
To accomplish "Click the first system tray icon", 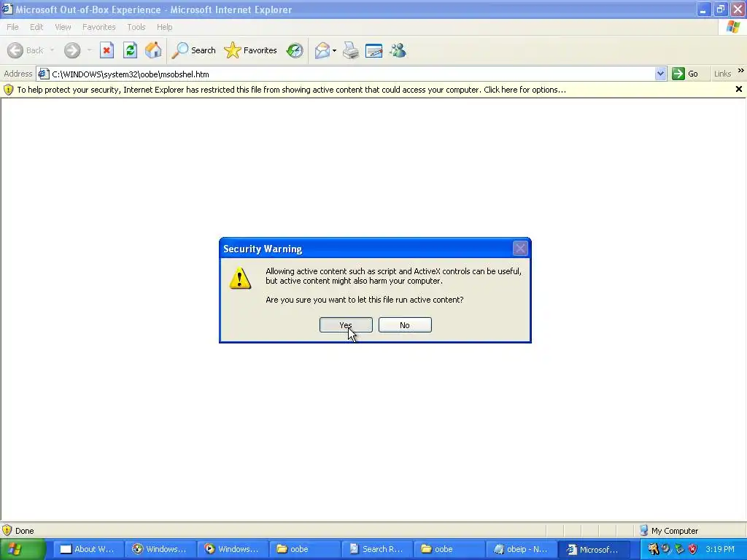I will (x=653, y=549).
